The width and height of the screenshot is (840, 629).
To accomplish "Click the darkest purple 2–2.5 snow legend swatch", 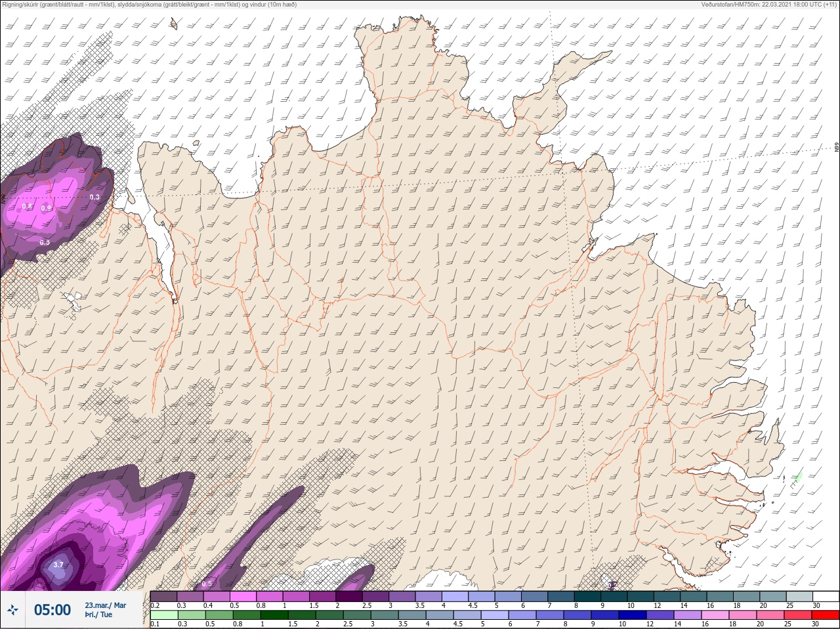I will (x=349, y=596).
